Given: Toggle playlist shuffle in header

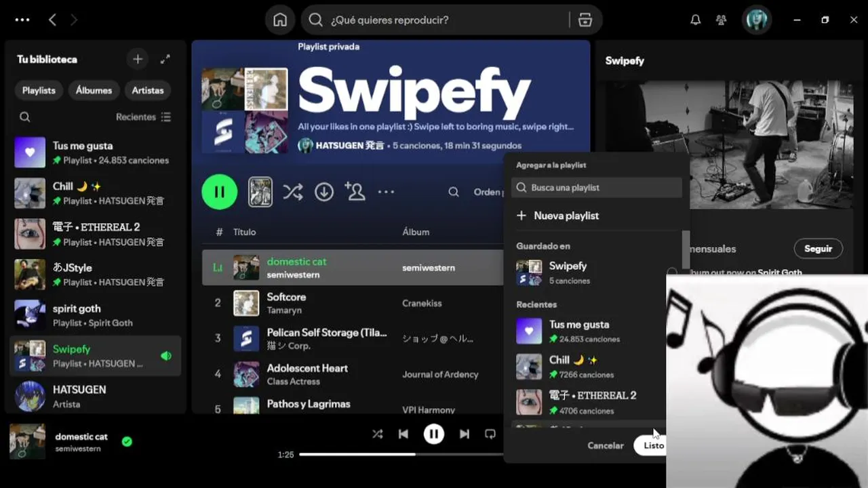Looking at the screenshot, I should click(x=293, y=192).
